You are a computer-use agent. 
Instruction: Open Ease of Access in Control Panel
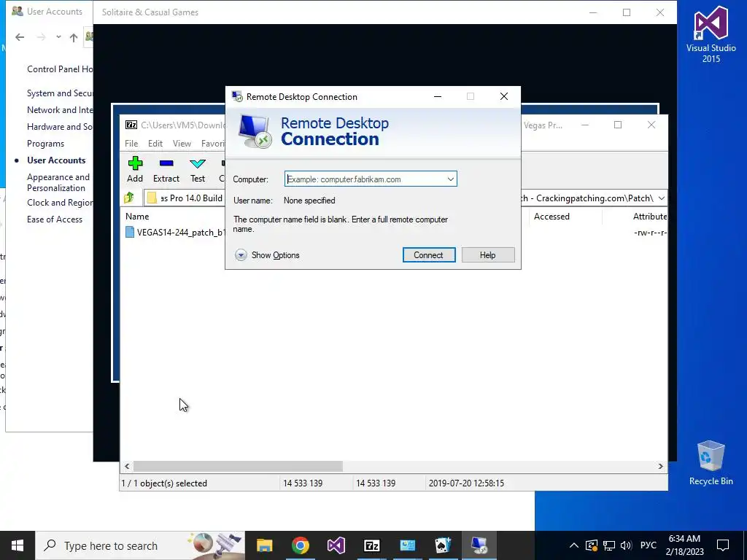(54, 219)
